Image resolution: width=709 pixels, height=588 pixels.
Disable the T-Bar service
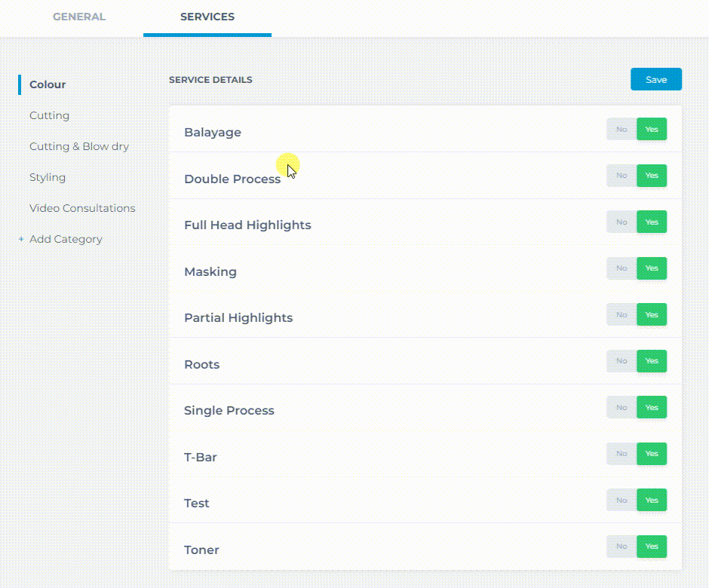pyautogui.click(x=622, y=454)
